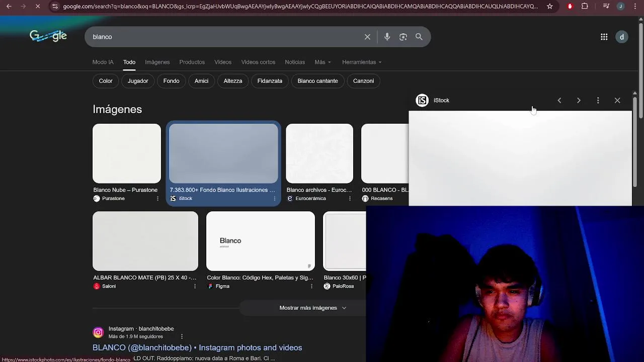Open the iStock Fondo Blanco thumbnail

[223, 153]
